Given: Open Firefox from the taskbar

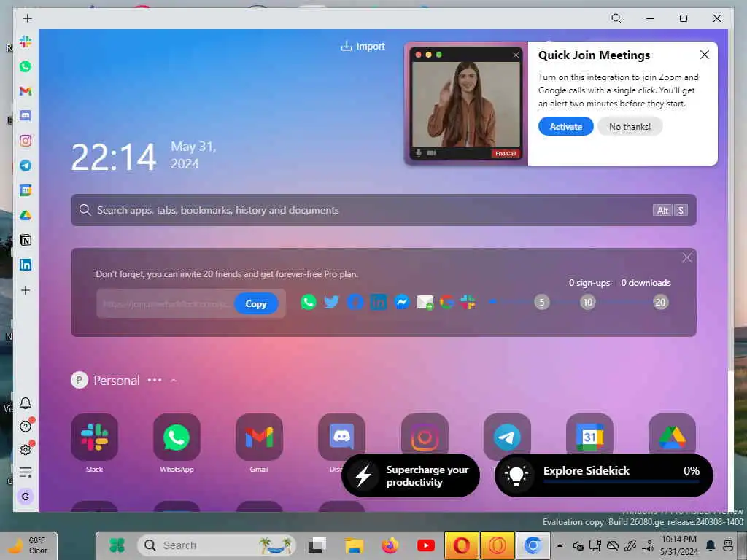Looking at the screenshot, I should (390, 545).
